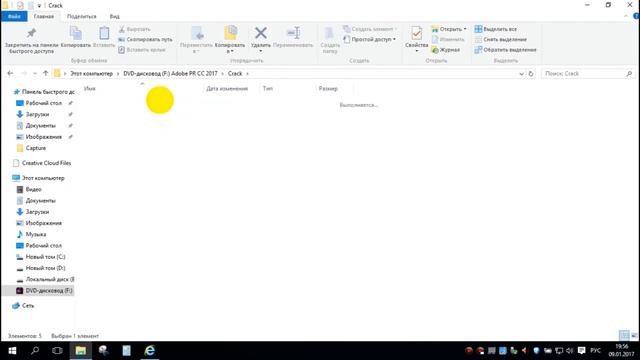Click the Вставить paste button
640x360 pixels.
[104, 38]
